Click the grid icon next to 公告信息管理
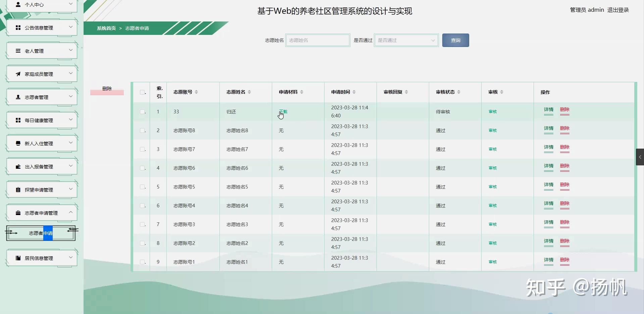644x314 pixels. coord(18,28)
